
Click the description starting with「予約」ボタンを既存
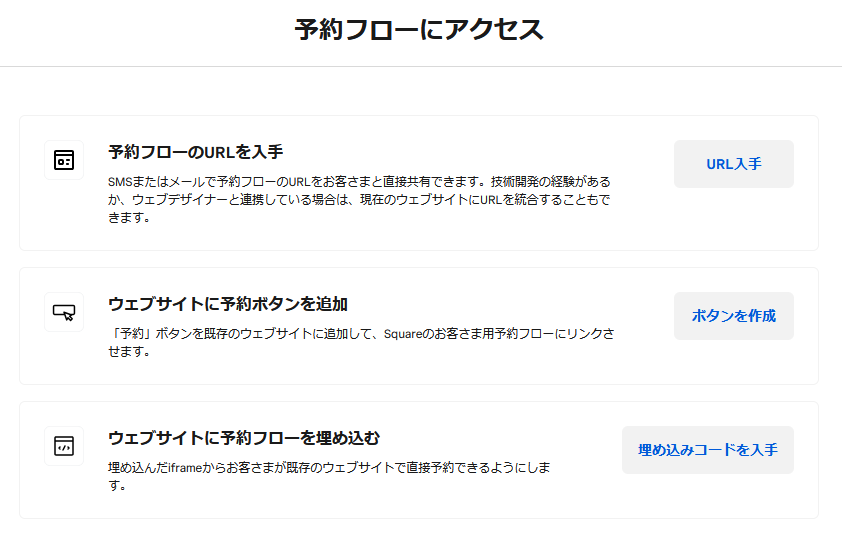tap(360, 343)
